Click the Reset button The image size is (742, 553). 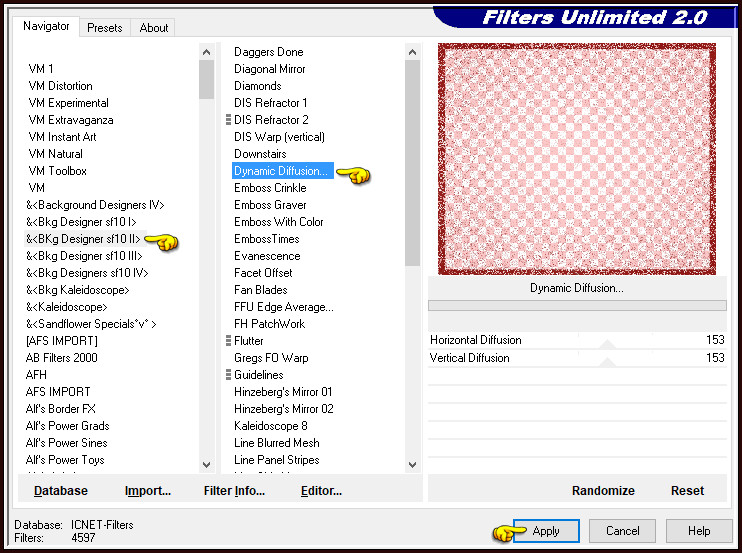[x=687, y=491]
